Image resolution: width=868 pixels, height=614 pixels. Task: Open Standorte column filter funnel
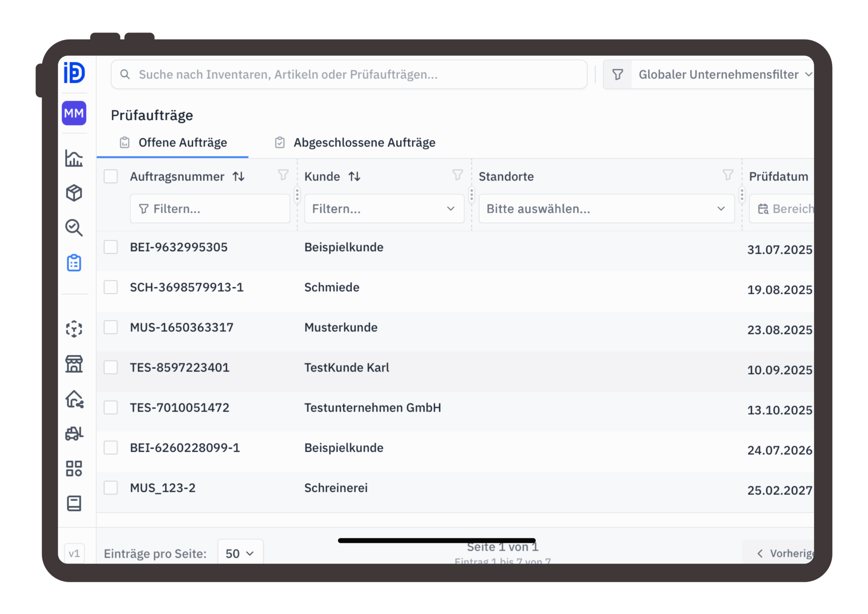728,175
